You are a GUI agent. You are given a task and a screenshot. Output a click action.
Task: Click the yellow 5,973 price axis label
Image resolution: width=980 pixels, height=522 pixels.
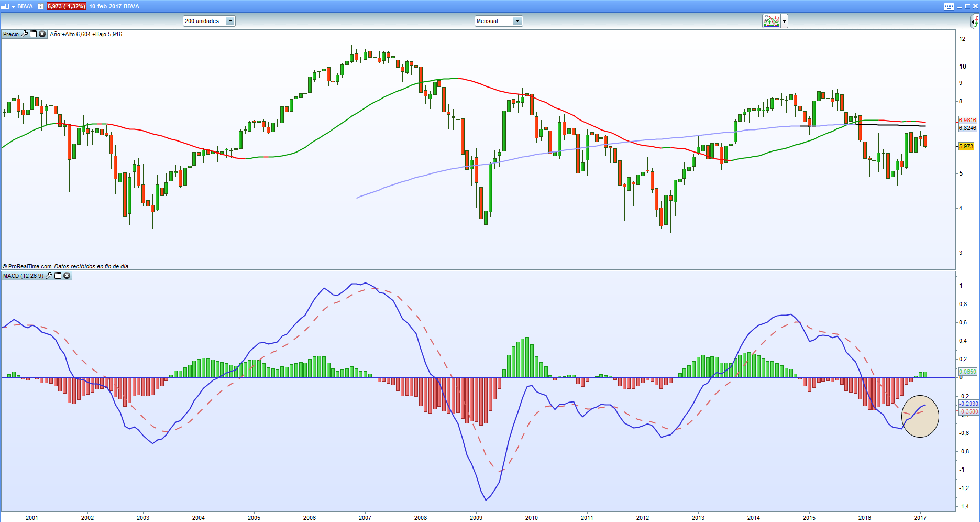point(966,146)
